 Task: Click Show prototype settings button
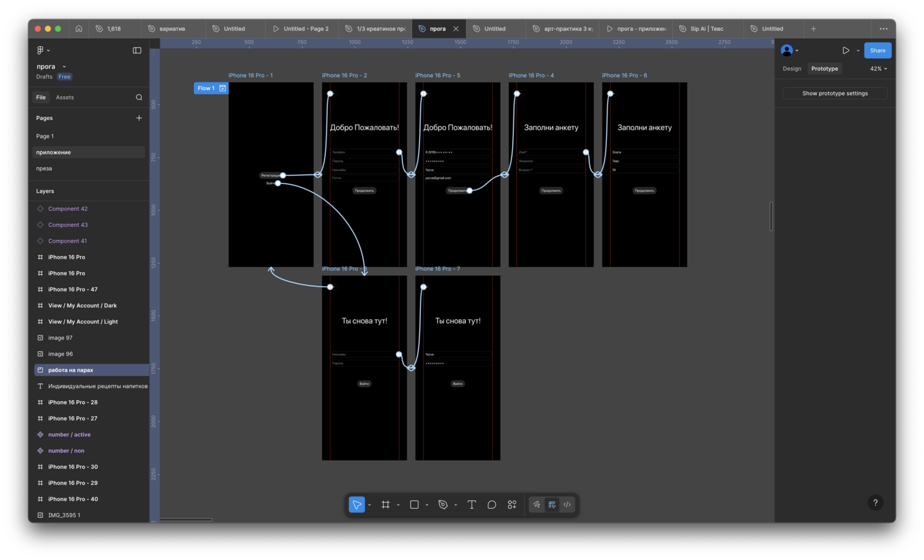(835, 94)
